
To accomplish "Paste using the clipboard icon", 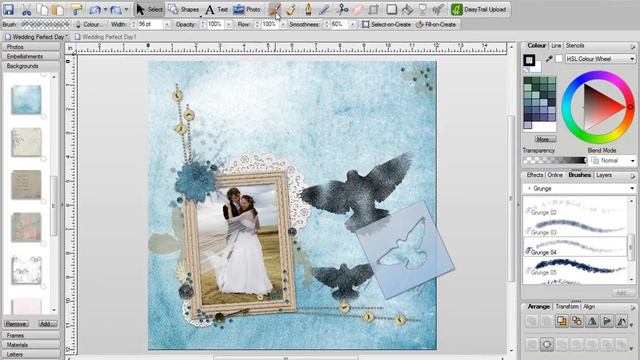I will [58, 9].
